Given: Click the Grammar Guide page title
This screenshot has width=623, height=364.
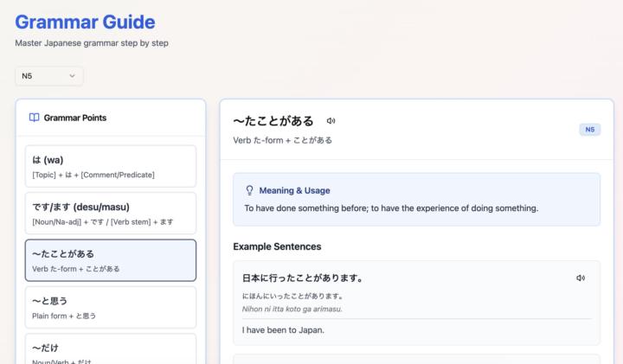Looking at the screenshot, I should (85, 22).
